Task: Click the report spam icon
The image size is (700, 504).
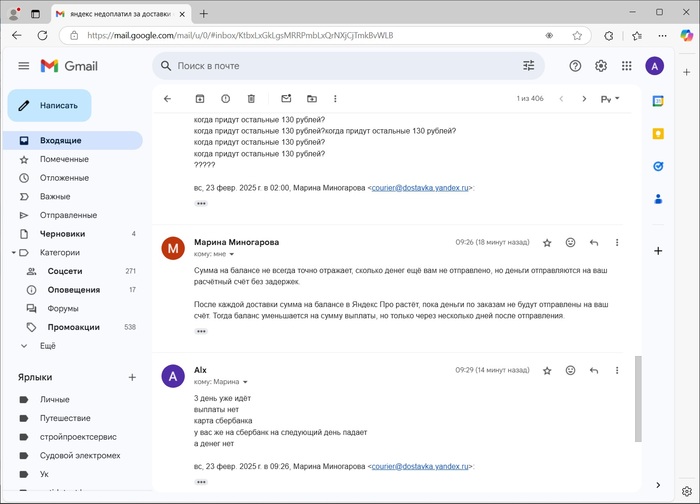Action: click(226, 99)
